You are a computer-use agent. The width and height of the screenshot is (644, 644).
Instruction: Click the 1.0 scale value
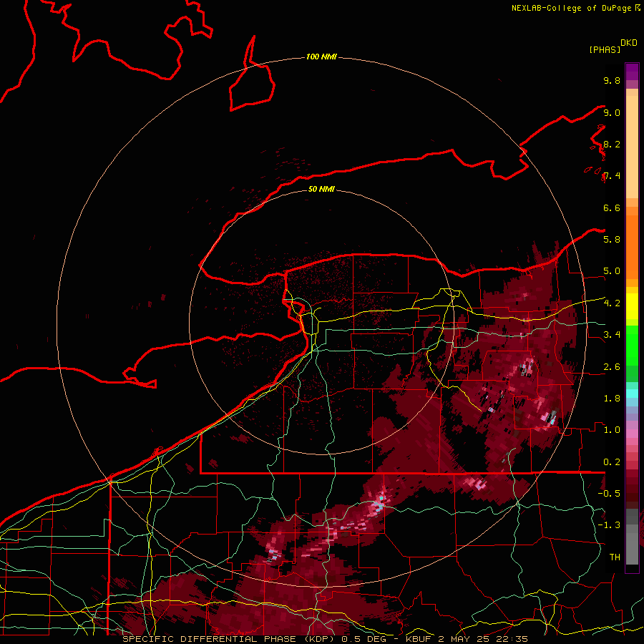click(612, 429)
